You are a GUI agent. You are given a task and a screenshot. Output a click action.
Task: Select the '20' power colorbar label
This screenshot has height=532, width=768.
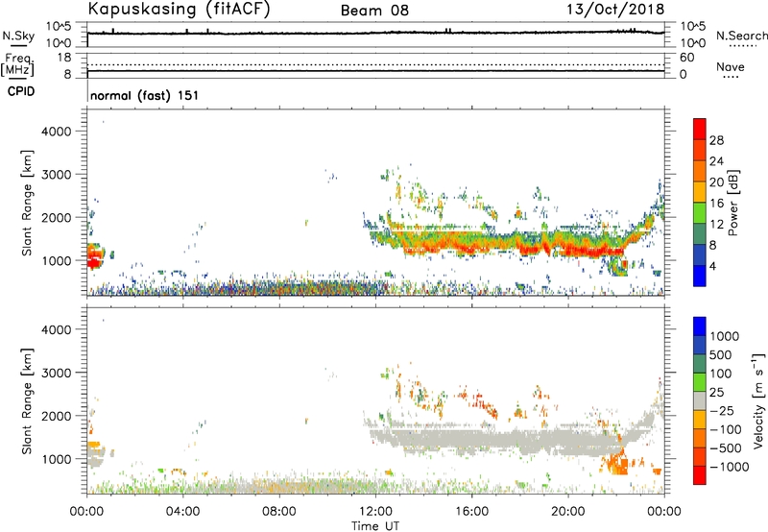point(716,182)
